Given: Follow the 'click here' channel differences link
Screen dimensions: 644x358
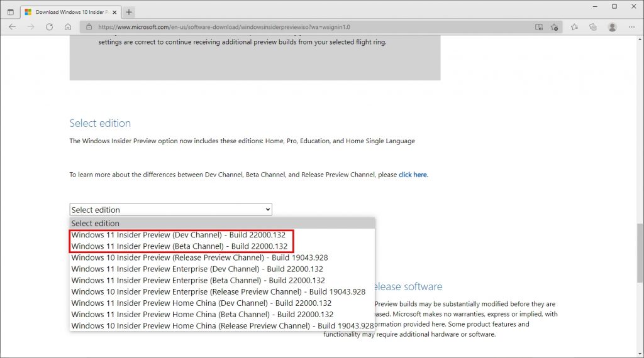Looking at the screenshot, I should coord(413,175).
